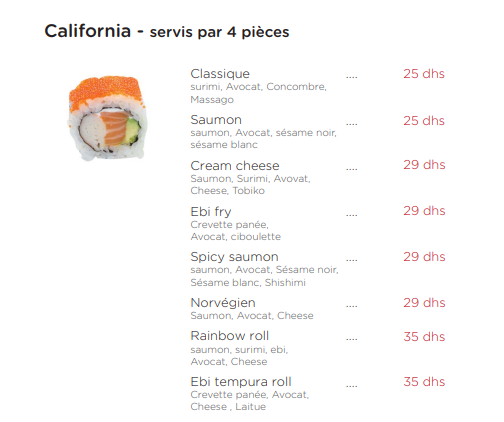Click the Ebi tempura roll 35 dhs price
This screenshot has width=504, height=422.
[424, 382]
